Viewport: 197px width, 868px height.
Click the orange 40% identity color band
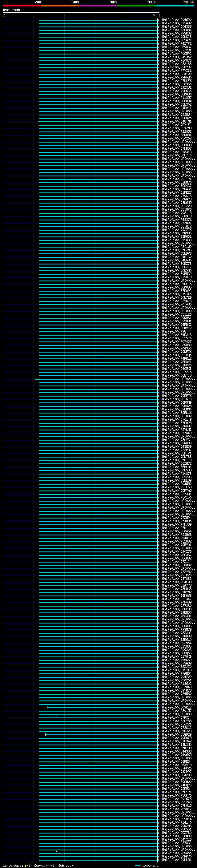(x=60, y=6)
